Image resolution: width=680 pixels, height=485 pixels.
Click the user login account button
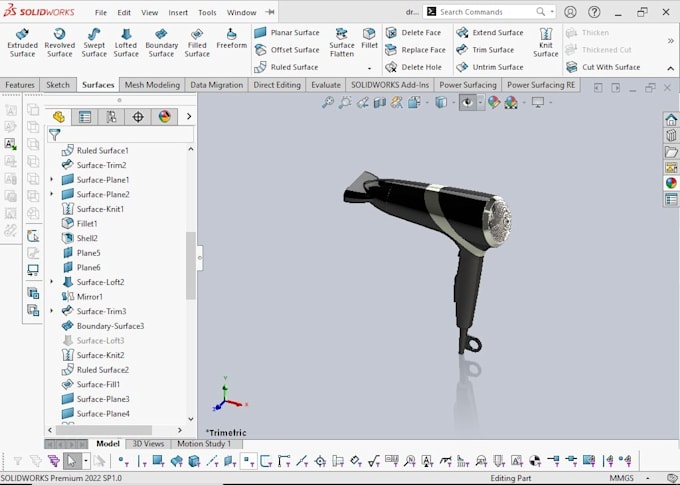(x=570, y=12)
